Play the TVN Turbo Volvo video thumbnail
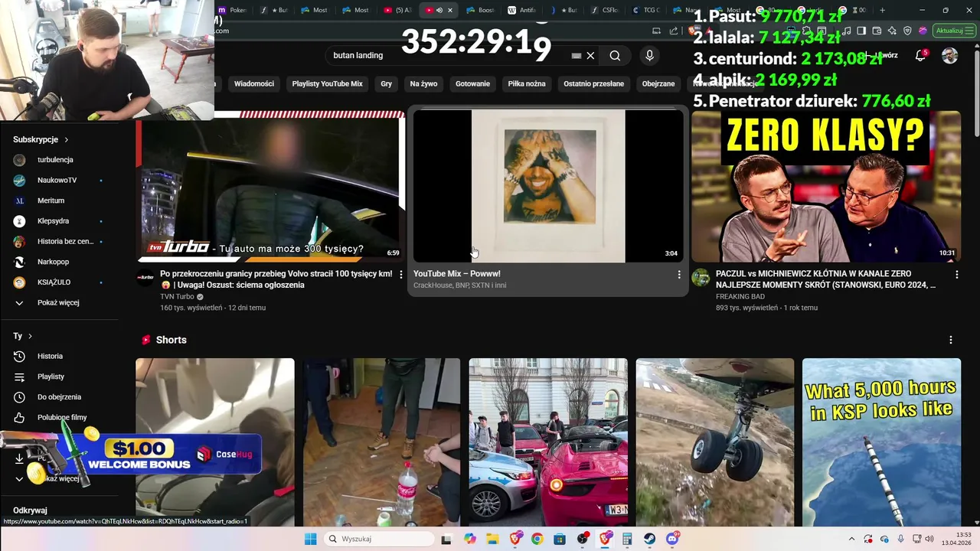Viewport: 980px width, 551px height. 270,186
